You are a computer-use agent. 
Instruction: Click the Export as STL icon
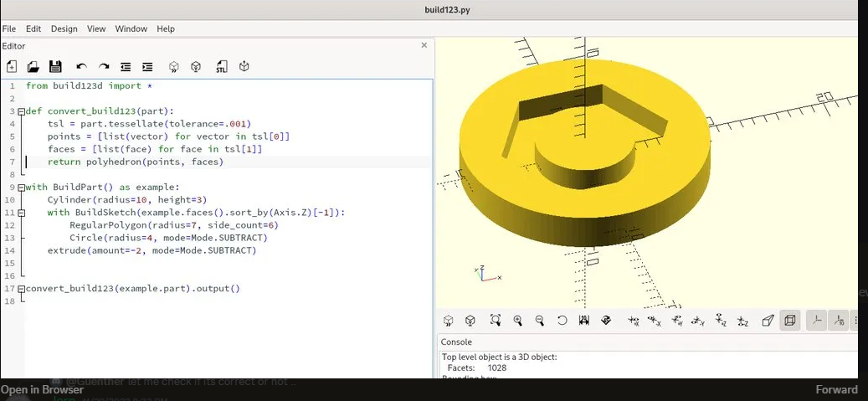(x=222, y=66)
